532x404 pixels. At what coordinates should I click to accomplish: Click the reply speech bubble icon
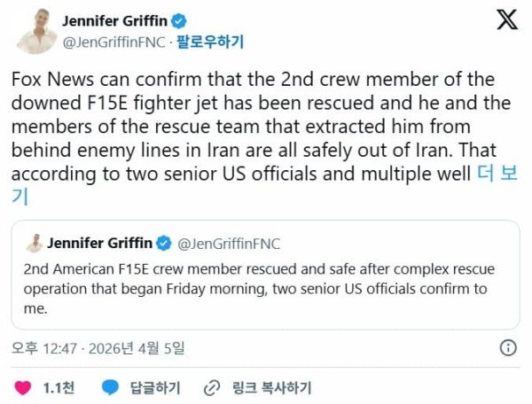click(x=110, y=387)
